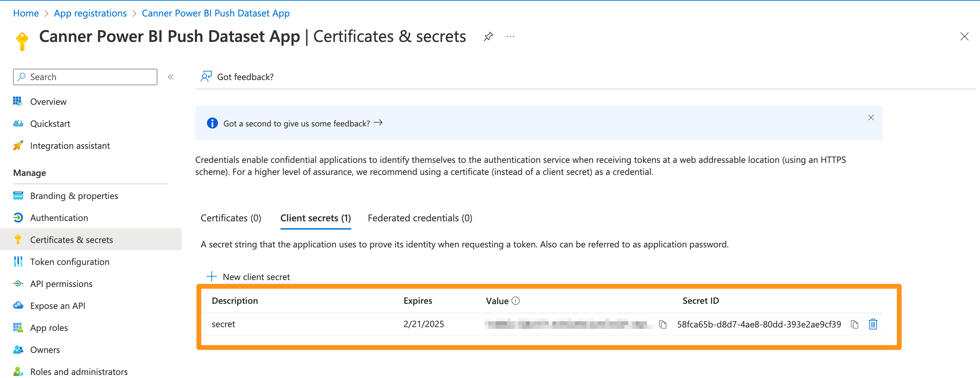The width and height of the screenshot is (980, 378).
Task: Click the delete icon for secret row
Action: click(875, 324)
